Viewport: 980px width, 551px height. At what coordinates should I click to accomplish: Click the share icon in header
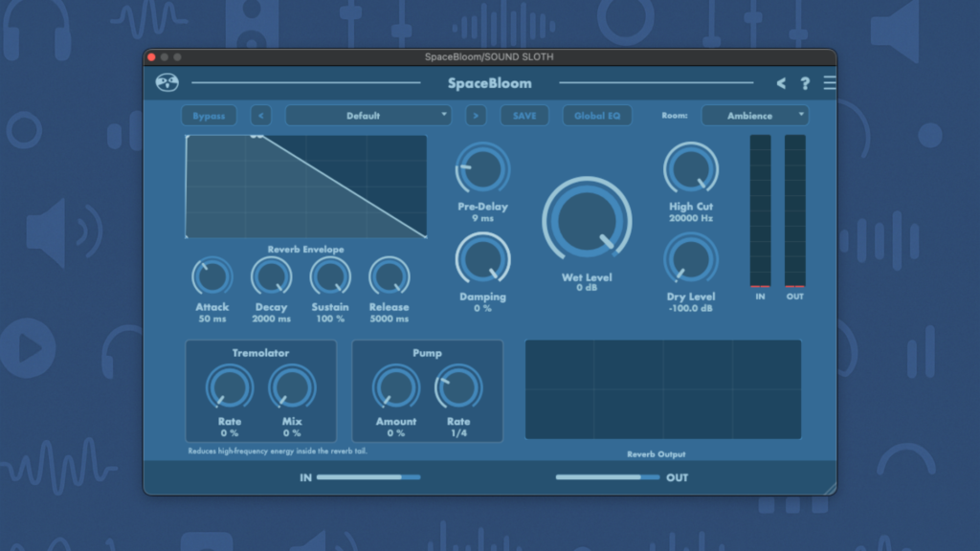781,83
